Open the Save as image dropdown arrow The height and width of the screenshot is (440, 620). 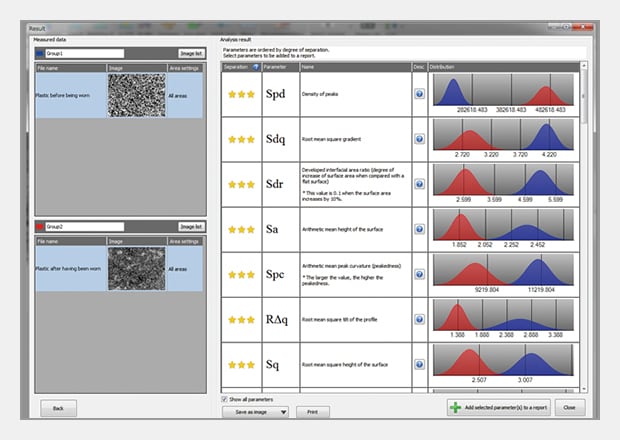coord(283,411)
